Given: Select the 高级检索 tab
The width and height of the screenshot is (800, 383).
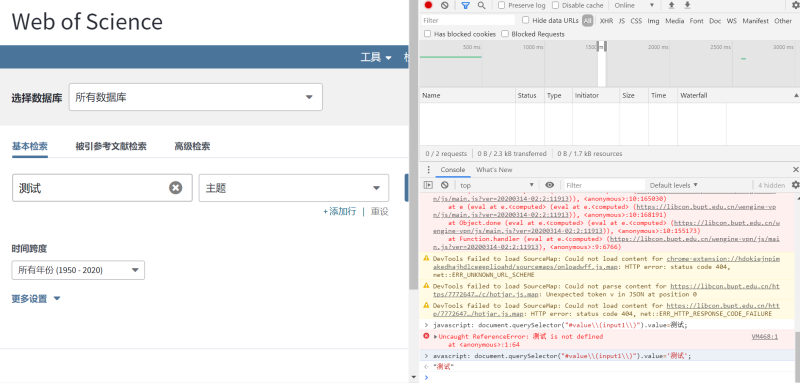Looking at the screenshot, I should pyautogui.click(x=192, y=146).
